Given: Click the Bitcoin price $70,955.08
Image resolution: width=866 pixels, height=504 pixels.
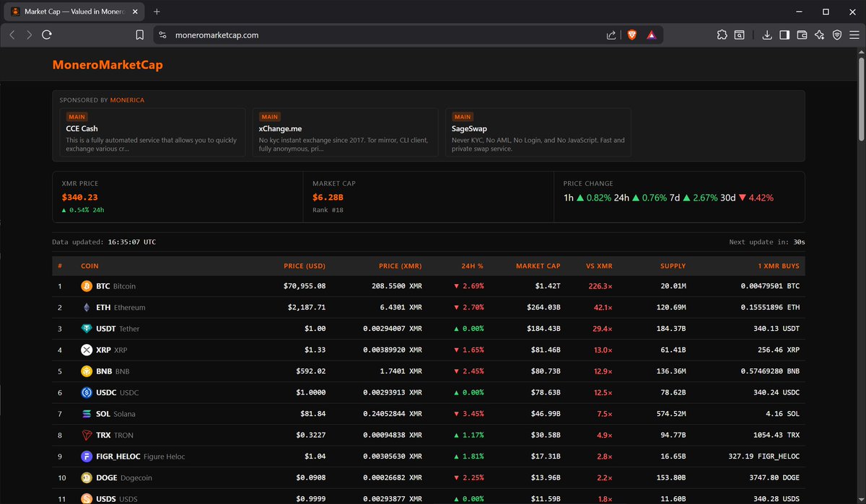Looking at the screenshot, I should pyautogui.click(x=305, y=286).
